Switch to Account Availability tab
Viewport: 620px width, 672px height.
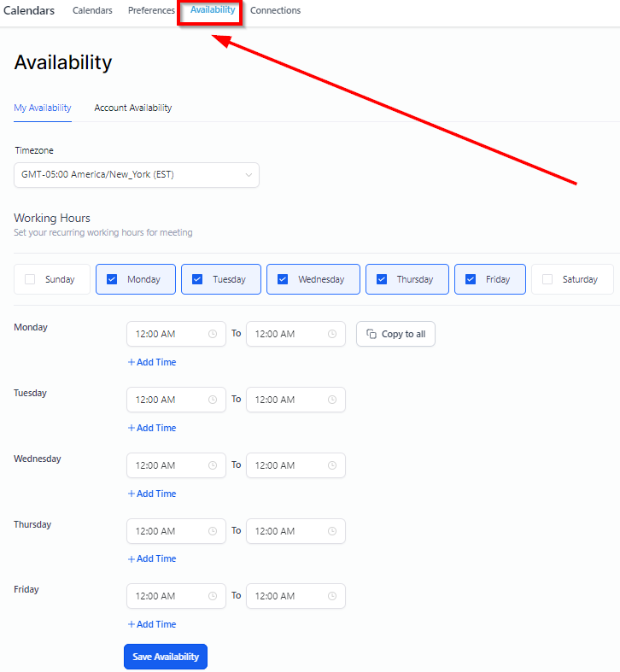click(x=133, y=108)
